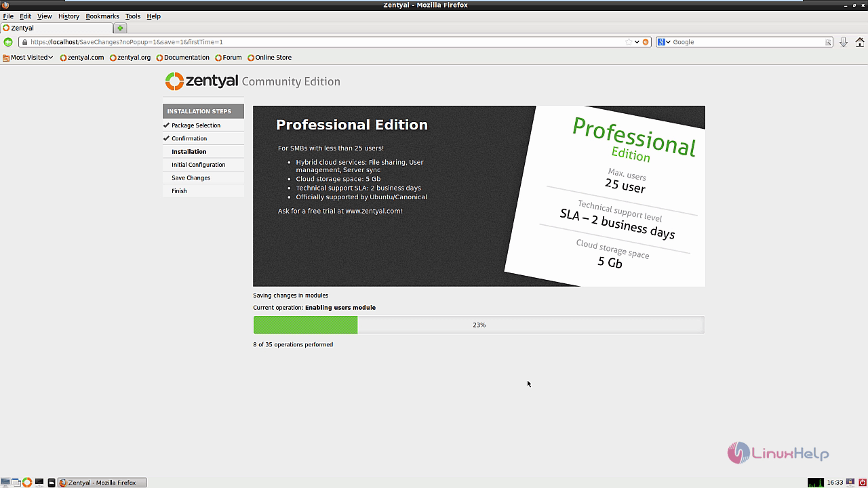Open the View menu

tap(45, 16)
